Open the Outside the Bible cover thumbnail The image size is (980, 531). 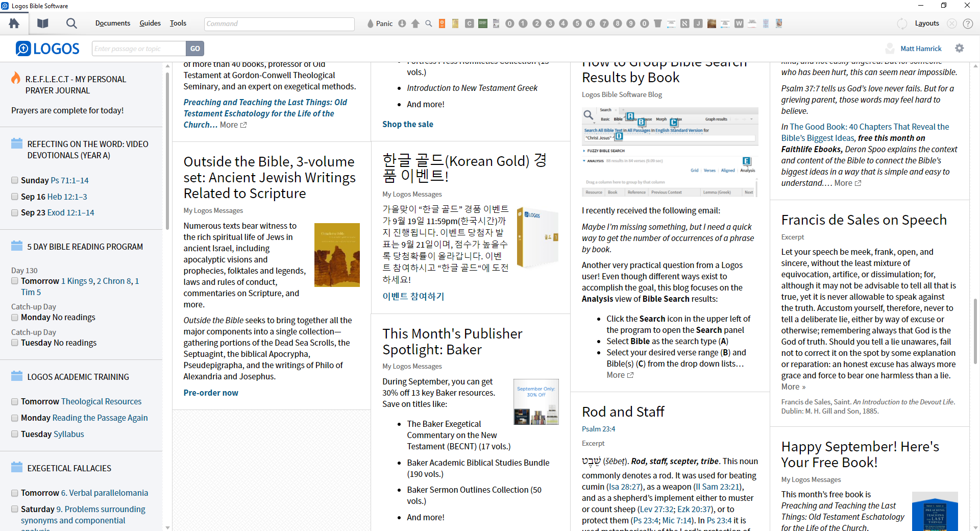pos(337,255)
